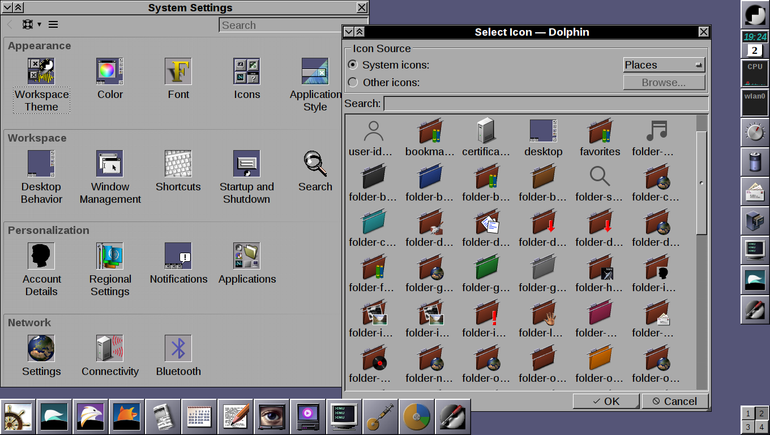Confirm icon selection with OK
This screenshot has width=770, height=435.
(x=606, y=401)
